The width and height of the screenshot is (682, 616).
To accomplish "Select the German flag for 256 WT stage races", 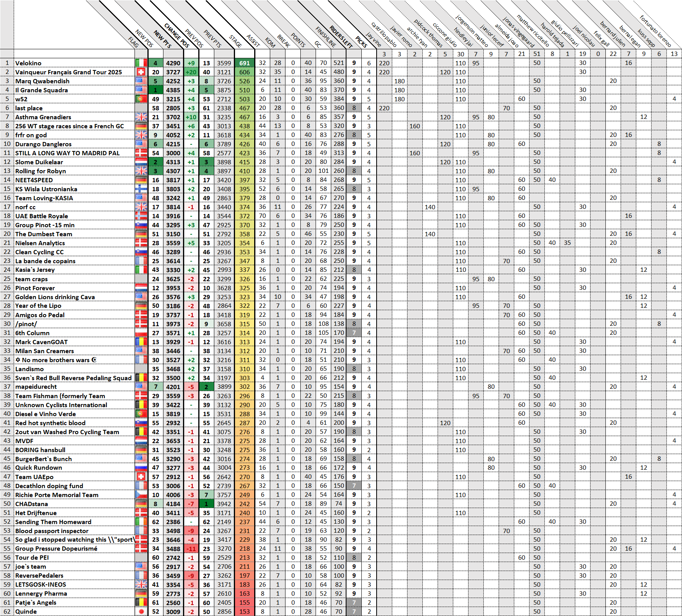I will (141, 126).
